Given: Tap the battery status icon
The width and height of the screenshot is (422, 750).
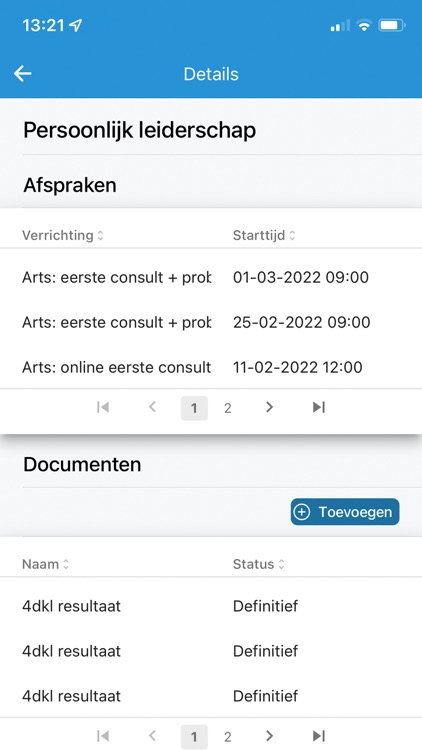Looking at the screenshot, I should pos(392,26).
